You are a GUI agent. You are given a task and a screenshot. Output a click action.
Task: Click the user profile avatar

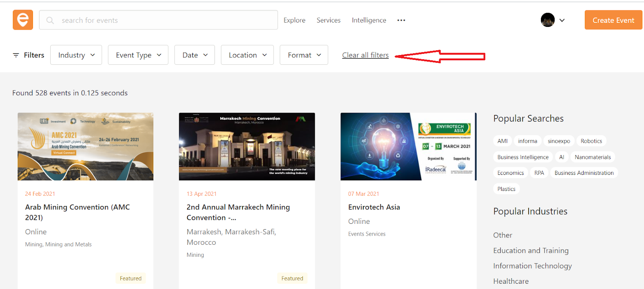coord(547,20)
